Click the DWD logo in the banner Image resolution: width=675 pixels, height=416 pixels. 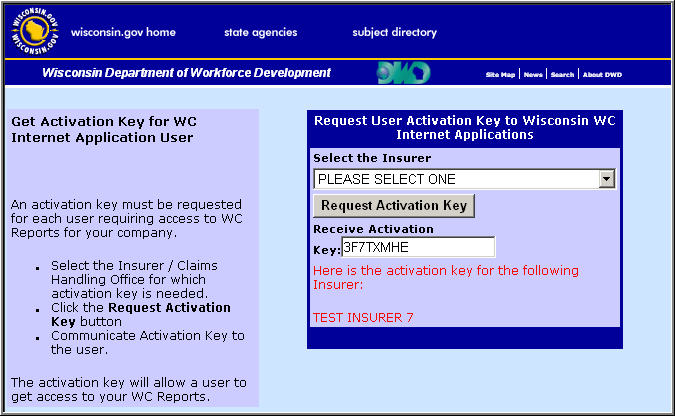[x=403, y=73]
